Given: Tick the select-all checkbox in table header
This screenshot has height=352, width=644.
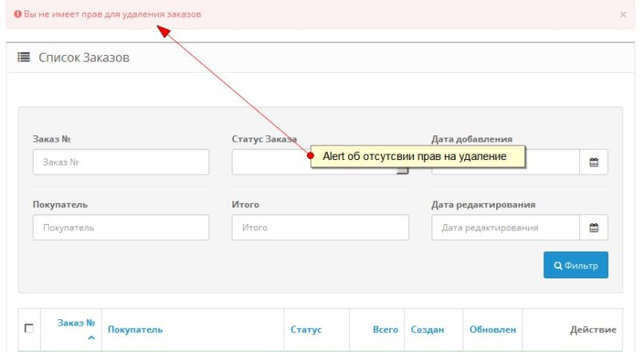Looking at the screenshot, I should [x=30, y=328].
